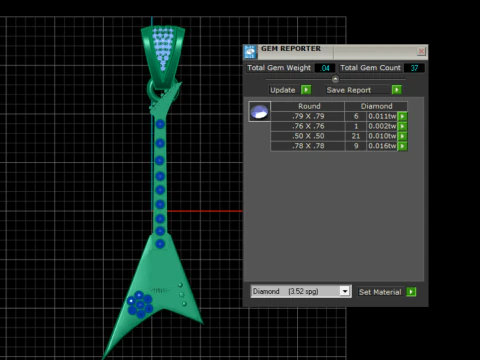This screenshot has height=360, width=480.
Task: Click the Total Gem Count value field
Action: click(x=414, y=68)
